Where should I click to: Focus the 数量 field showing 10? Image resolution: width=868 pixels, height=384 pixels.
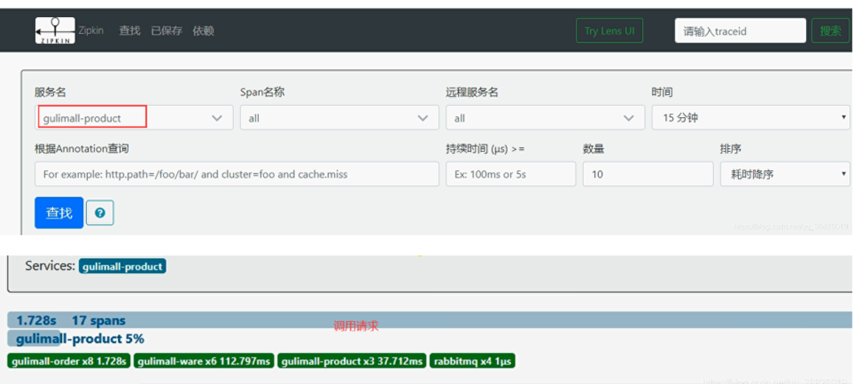[x=648, y=174]
